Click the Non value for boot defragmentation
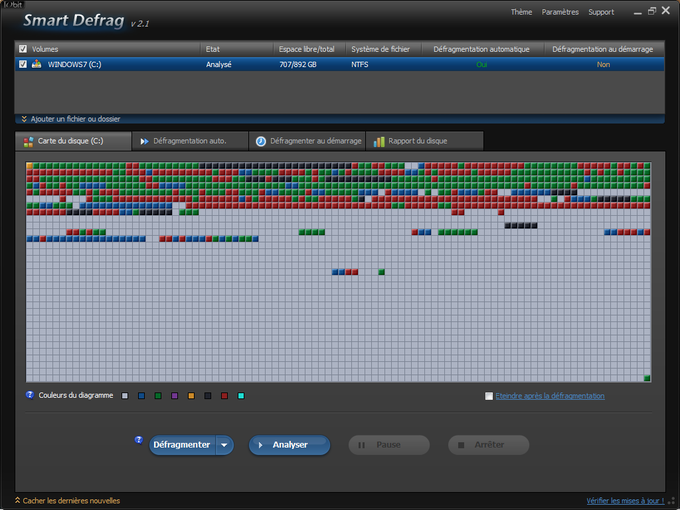The width and height of the screenshot is (680, 510). [x=603, y=65]
